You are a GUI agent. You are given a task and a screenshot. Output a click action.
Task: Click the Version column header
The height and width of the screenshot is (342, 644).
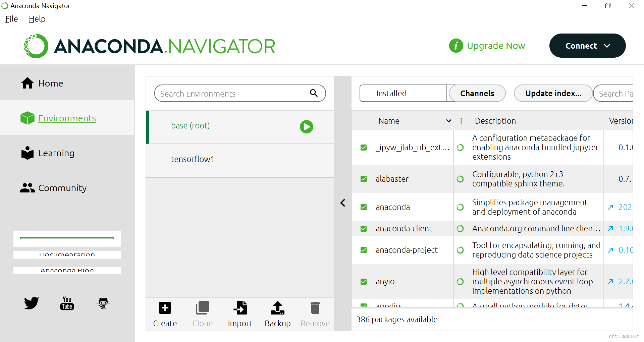pos(621,121)
